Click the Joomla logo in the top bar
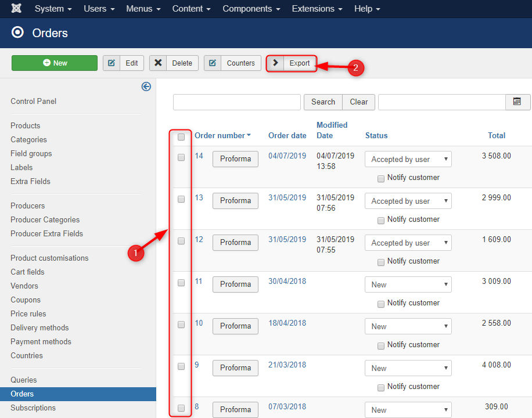This screenshot has width=532, height=418. 16,8
